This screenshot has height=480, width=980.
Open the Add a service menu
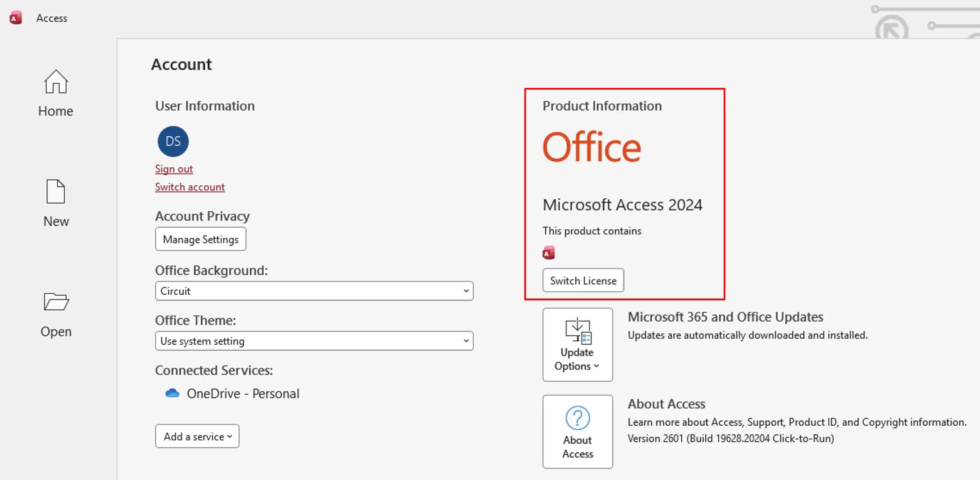click(197, 436)
